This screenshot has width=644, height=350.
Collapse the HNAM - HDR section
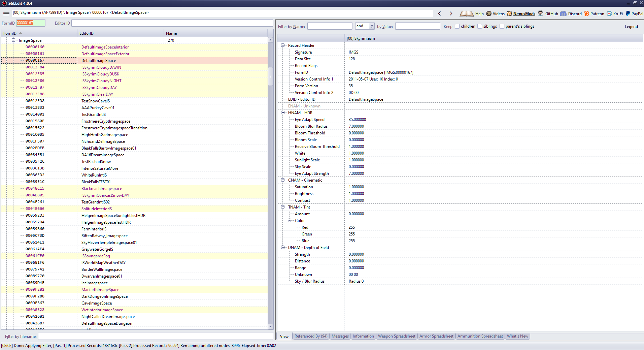click(283, 113)
